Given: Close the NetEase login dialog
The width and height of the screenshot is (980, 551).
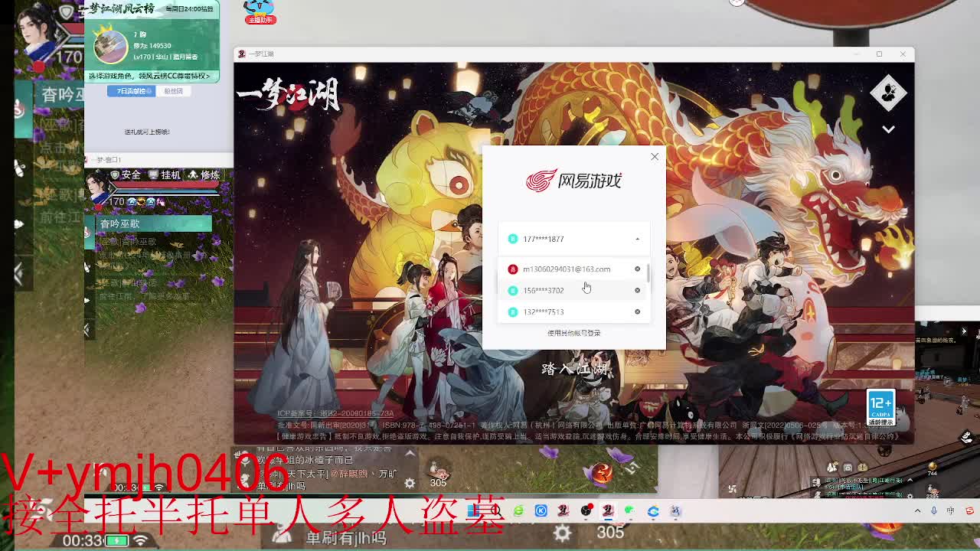Looking at the screenshot, I should [x=655, y=156].
